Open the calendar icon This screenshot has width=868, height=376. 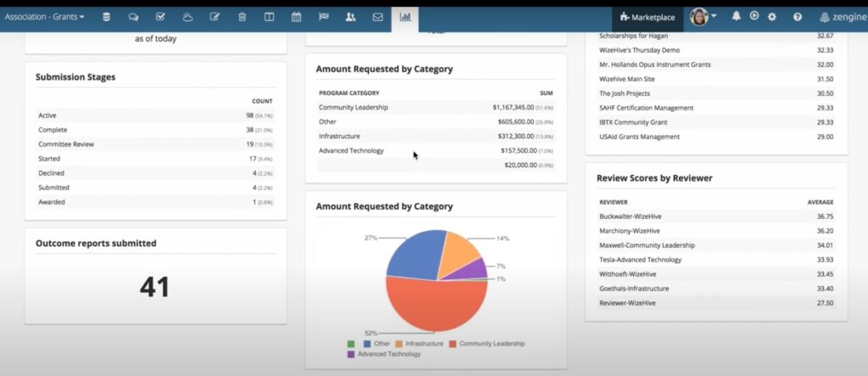296,17
